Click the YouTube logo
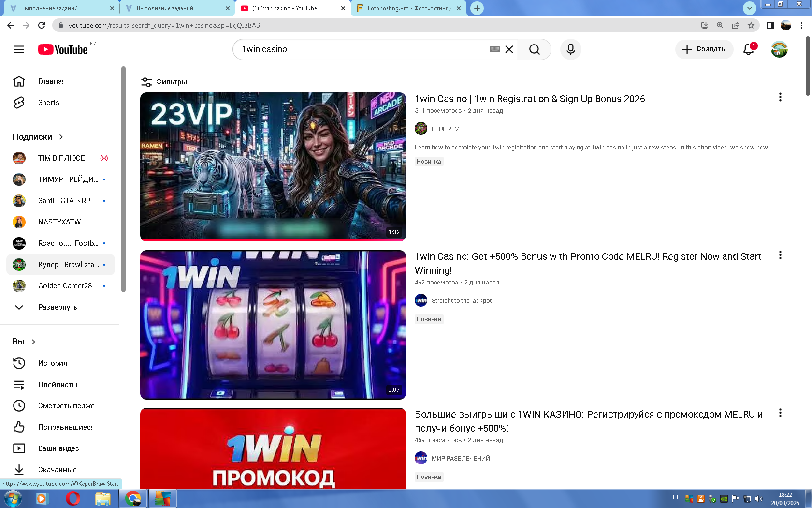The image size is (812, 508). [x=63, y=49]
